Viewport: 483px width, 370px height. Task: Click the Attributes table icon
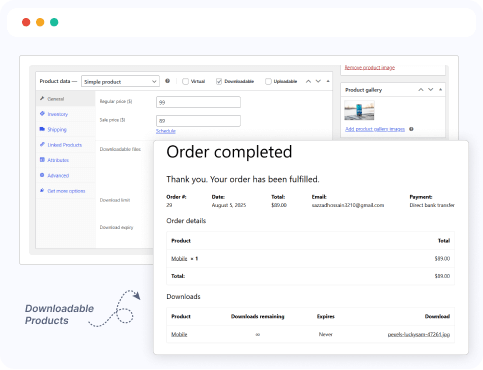pos(42,160)
